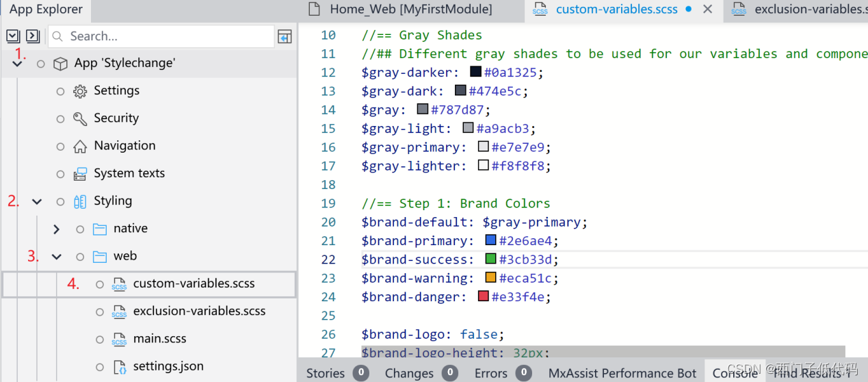Viewport: 868px width, 382px height.
Task: Click the status circle beside Navigation
Action: pos(60,146)
